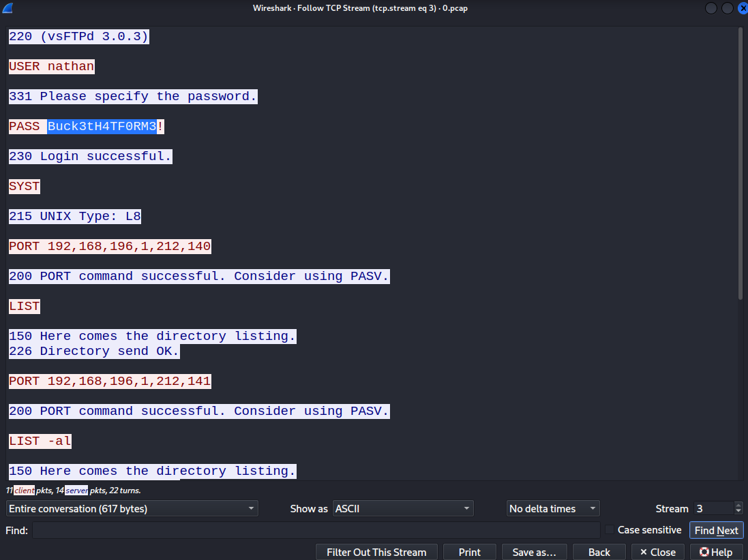Click the window close button in title bar
Image resolution: width=748 pixels, height=560 pixels.
point(743,8)
